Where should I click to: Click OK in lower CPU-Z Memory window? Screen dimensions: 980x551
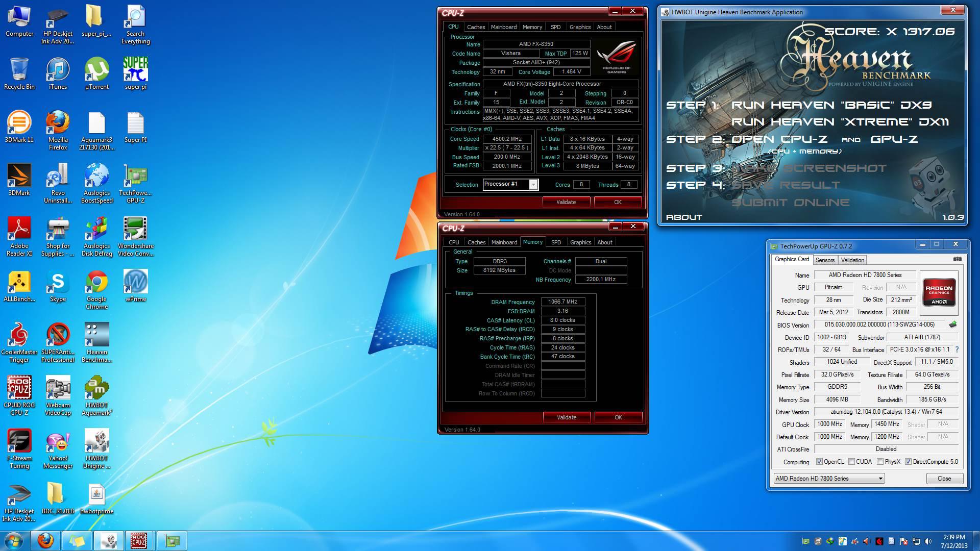coord(618,417)
